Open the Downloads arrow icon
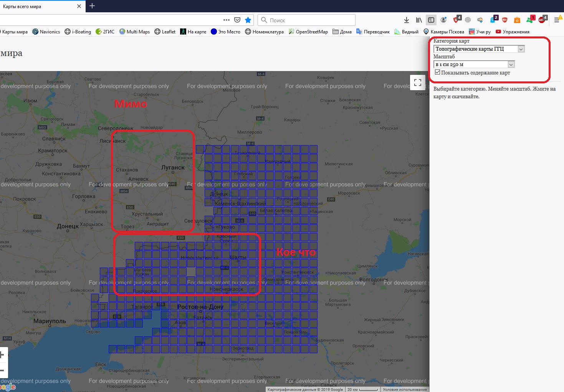This screenshot has width=564, height=392. click(407, 20)
